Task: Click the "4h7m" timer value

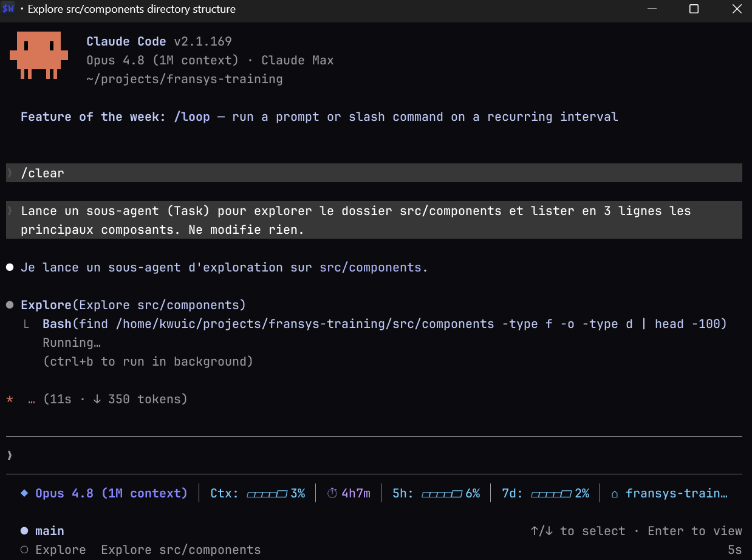Action: tap(356, 493)
